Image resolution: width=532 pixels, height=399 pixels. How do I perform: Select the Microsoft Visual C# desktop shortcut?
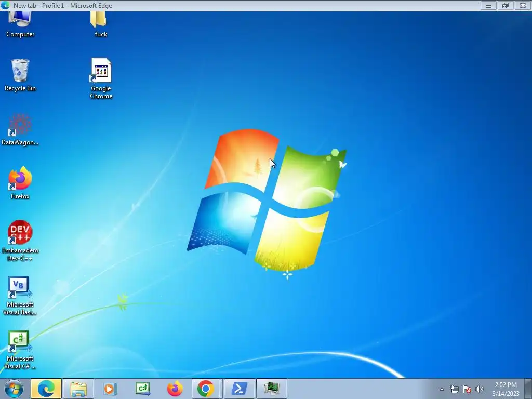pyautogui.click(x=20, y=350)
